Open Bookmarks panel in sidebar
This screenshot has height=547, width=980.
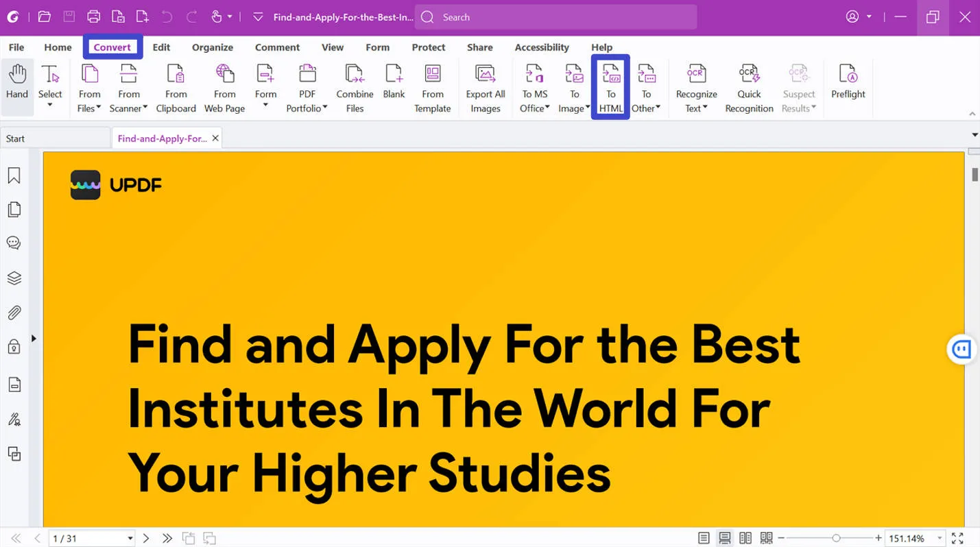[x=14, y=176]
